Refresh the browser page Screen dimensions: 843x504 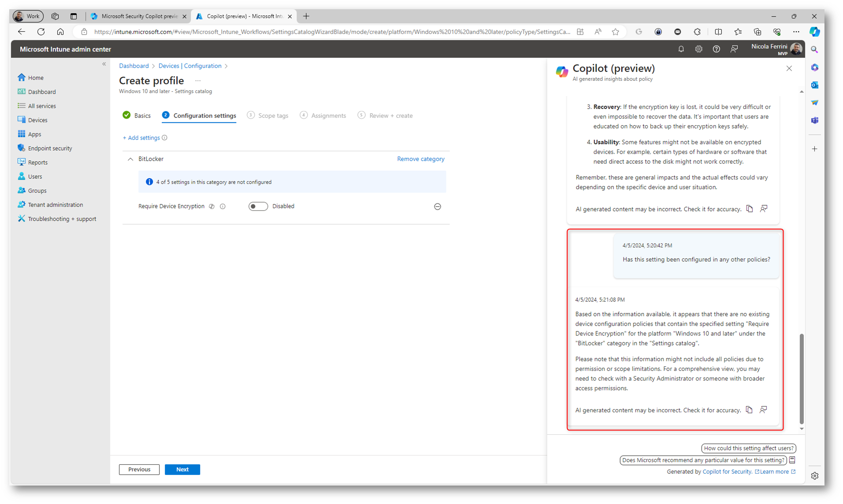(x=41, y=32)
